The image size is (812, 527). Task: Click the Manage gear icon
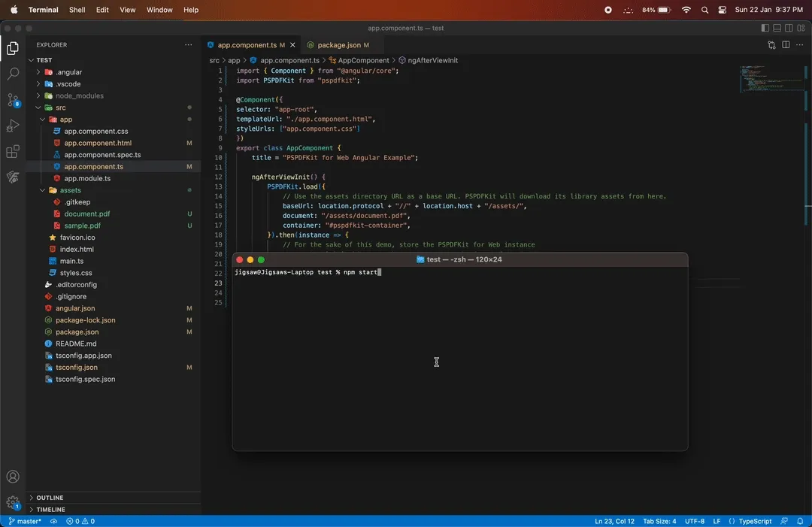12,501
